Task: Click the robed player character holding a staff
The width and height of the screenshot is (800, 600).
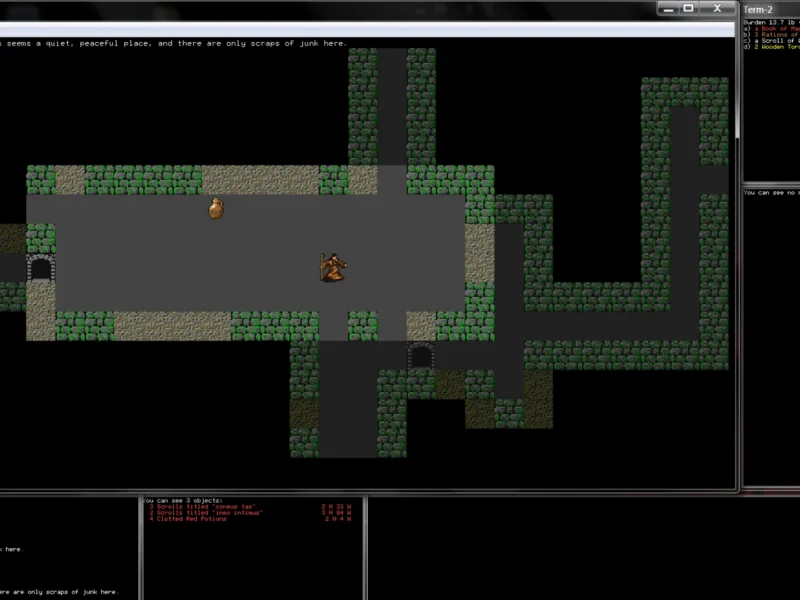Action: (x=333, y=267)
